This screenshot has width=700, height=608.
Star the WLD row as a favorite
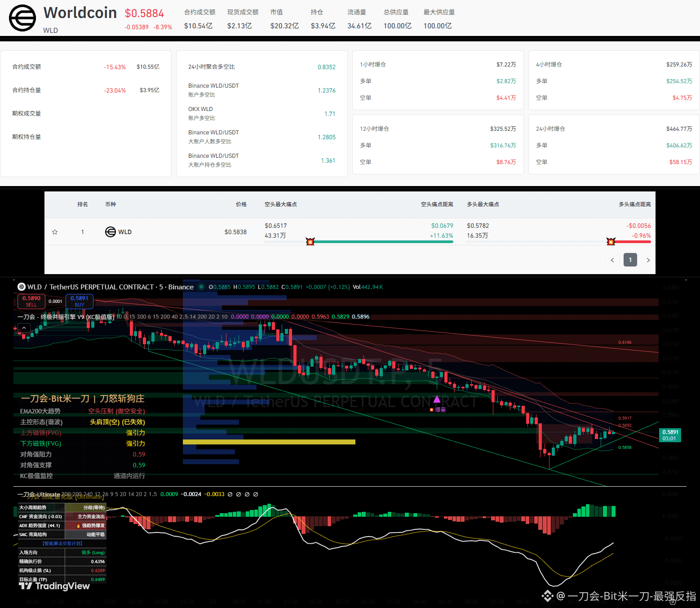[55, 232]
